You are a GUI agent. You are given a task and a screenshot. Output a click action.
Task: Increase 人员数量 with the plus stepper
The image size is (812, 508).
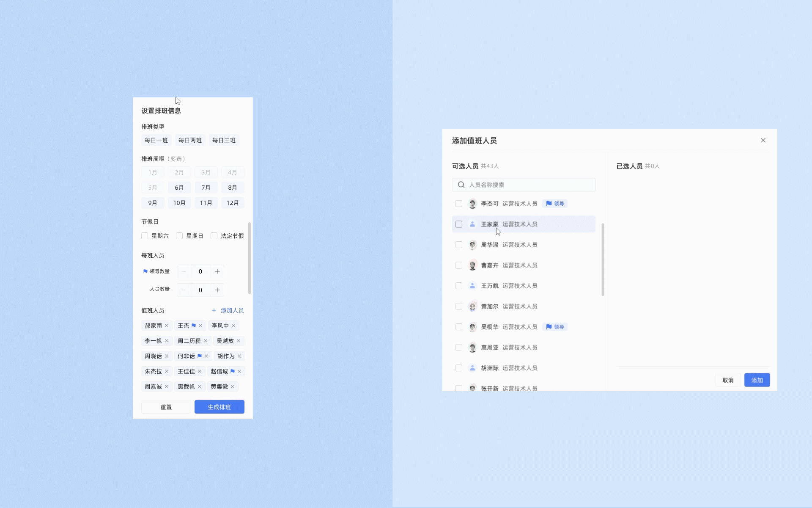217,290
